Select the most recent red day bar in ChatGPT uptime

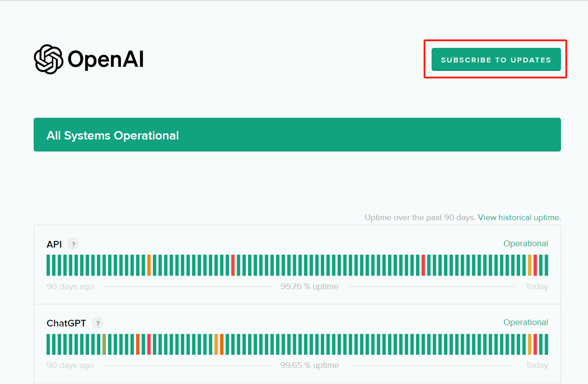tap(535, 344)
